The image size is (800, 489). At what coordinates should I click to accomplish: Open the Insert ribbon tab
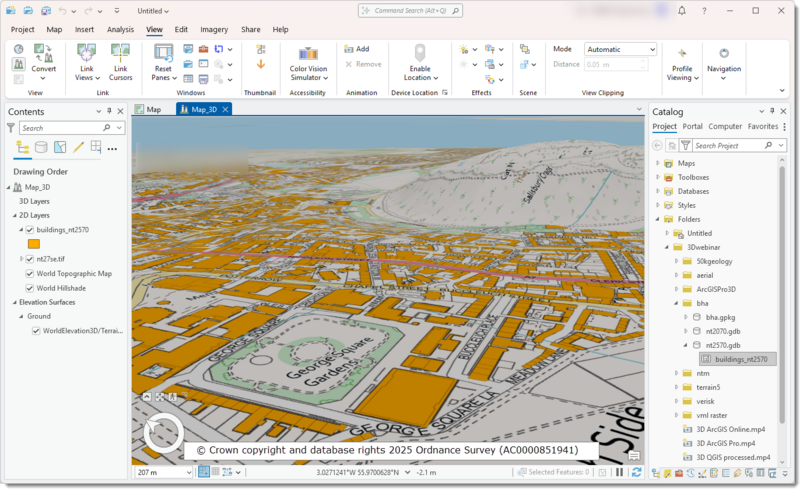84,30
